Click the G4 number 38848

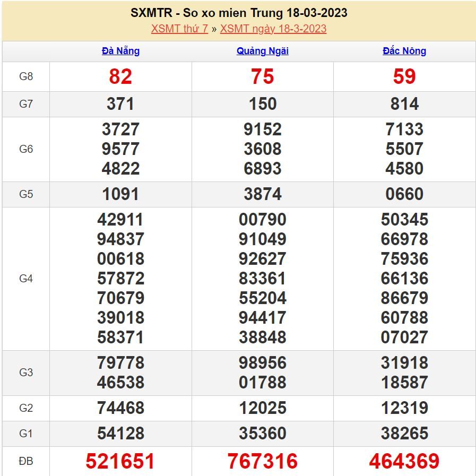coord(263,337)
